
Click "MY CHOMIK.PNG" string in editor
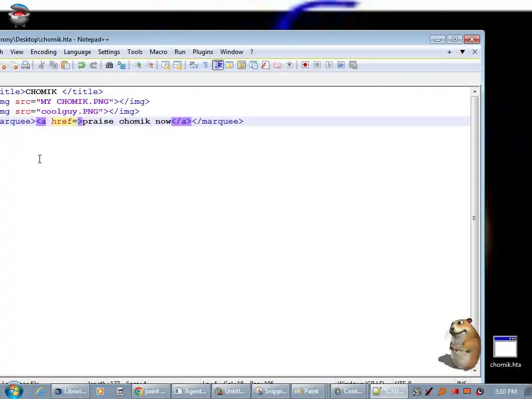(x=75, y=101)
